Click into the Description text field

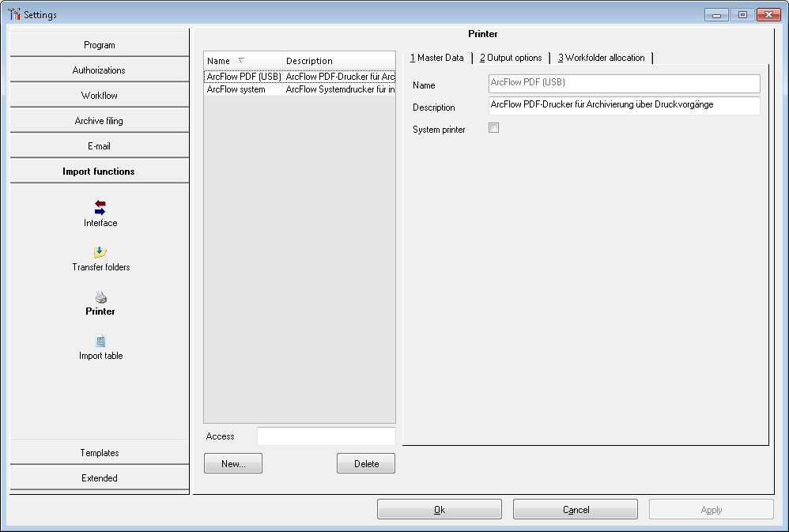click(x=624, y=106)
